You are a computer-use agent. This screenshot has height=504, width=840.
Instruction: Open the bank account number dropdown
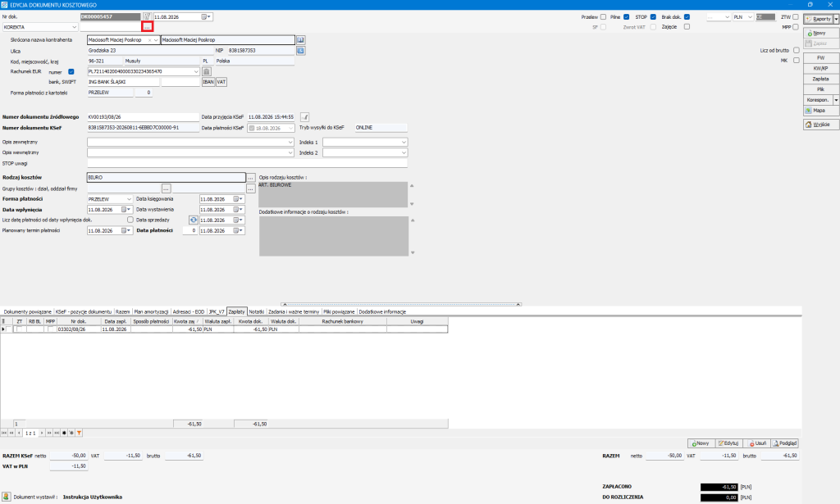coord(196,71)
